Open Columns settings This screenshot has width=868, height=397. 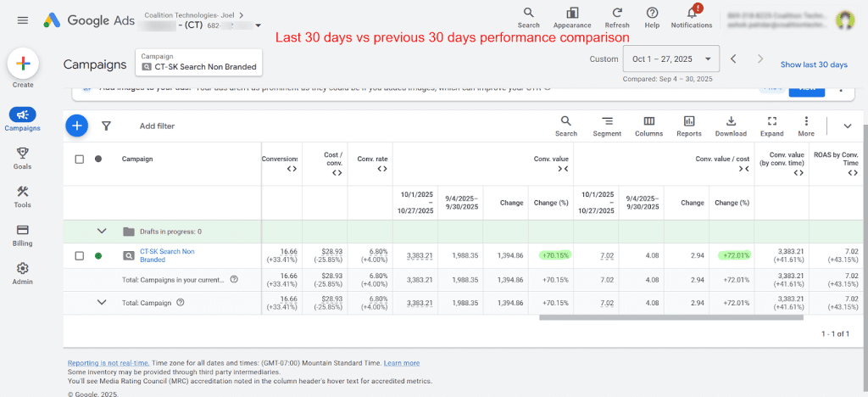[x=648, y=126]
